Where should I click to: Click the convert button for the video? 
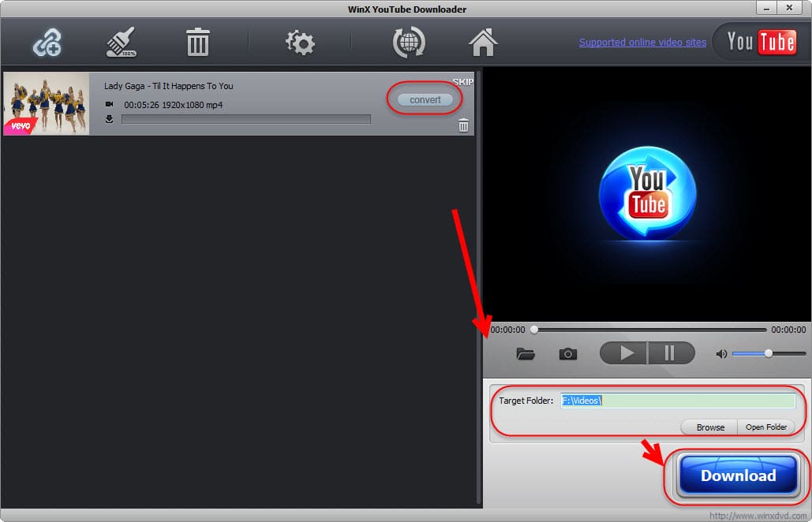[x=425, y=100]
